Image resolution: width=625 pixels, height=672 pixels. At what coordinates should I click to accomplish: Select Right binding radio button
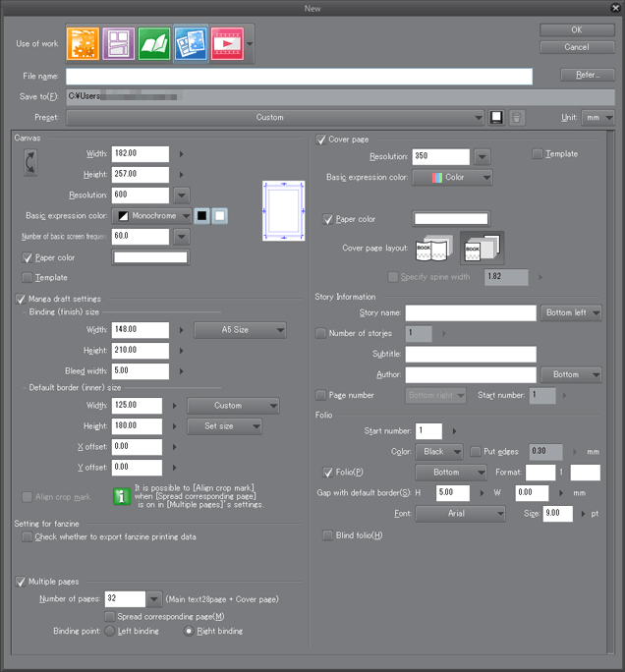point(189,631)
